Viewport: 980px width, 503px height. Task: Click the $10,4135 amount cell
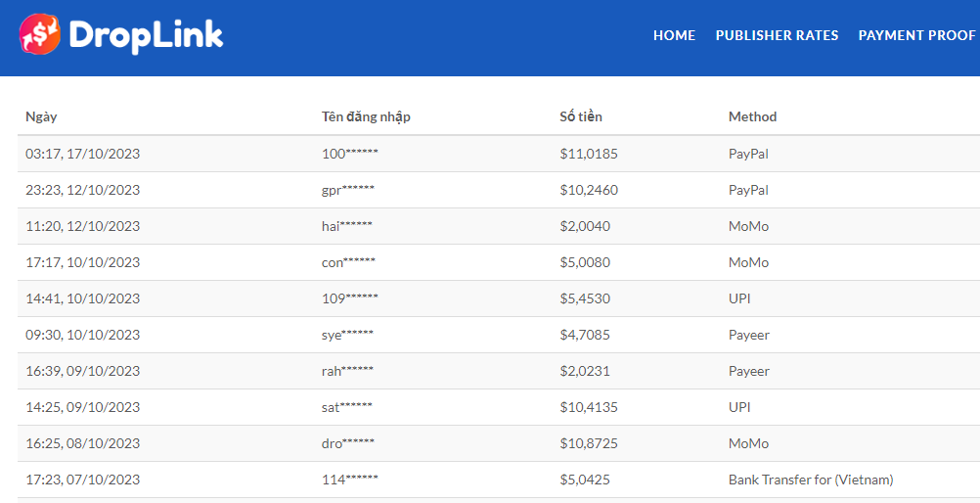[x=589, y=407]
